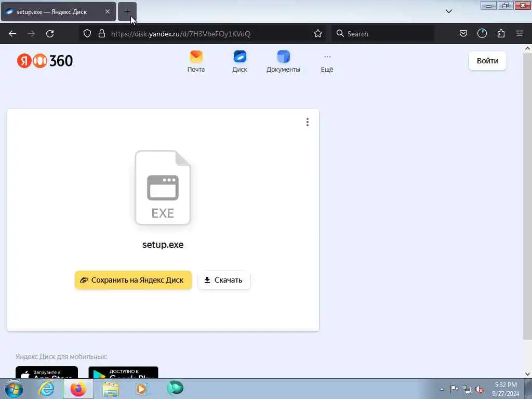Screen dimensions: 532x399
Task: Expand the Ещё more services menu
Action: coord(327,63)
